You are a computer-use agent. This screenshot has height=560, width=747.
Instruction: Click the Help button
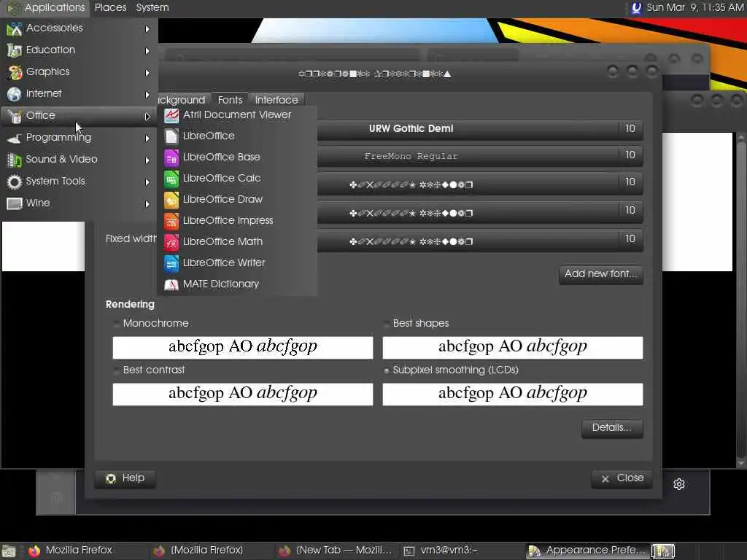pyautogui.click(x=125, y=478)
